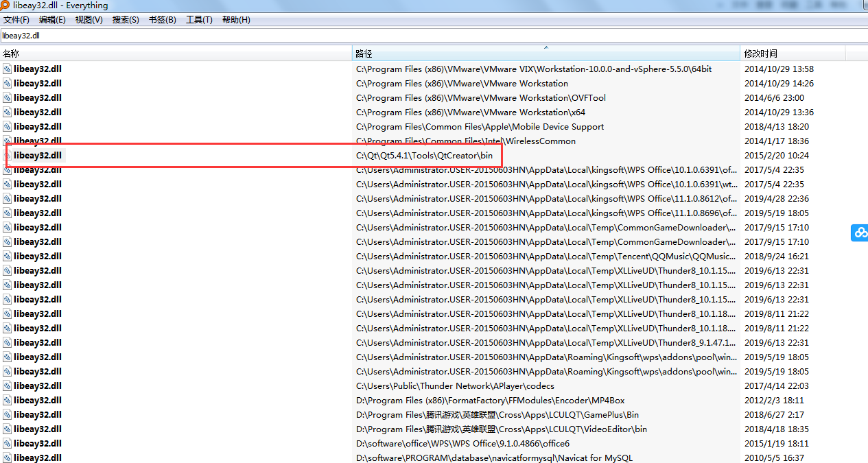The image size is (868, 463).
Task: Click the dll icon beside the Navicat for MySQL row
Action: [7, 458]
